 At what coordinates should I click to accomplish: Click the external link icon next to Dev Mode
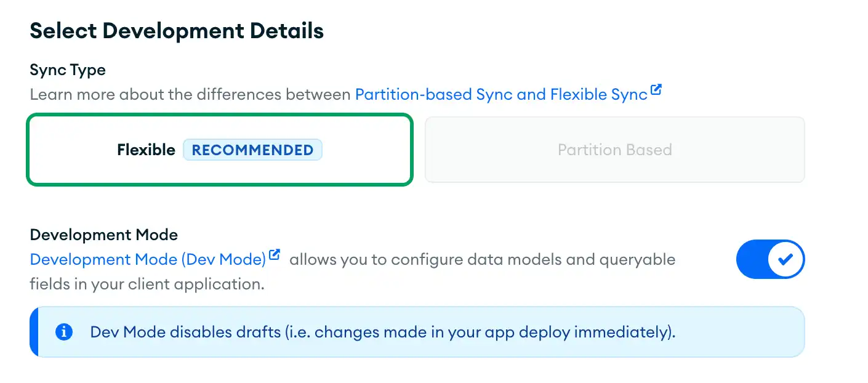(275, 253)
